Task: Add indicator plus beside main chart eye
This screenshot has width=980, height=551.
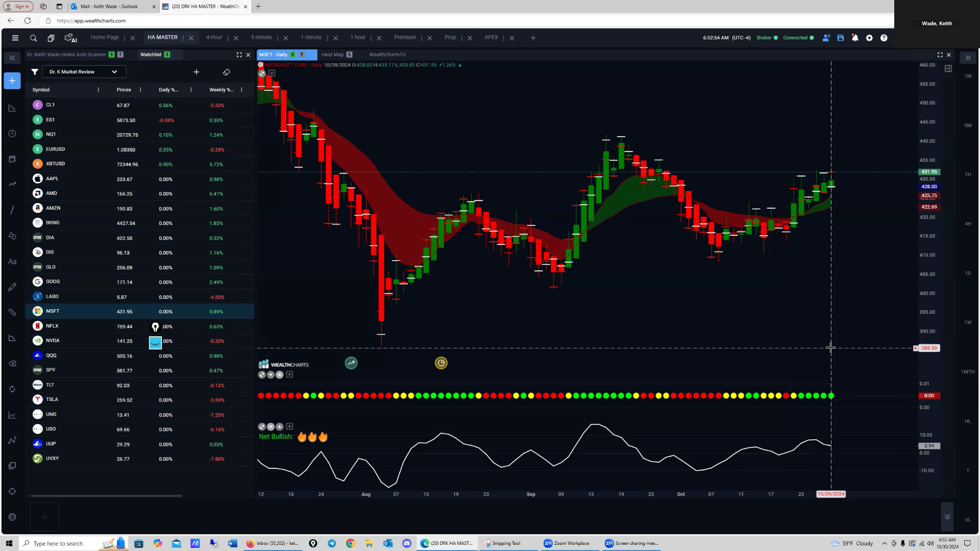Action: (272, 73)
